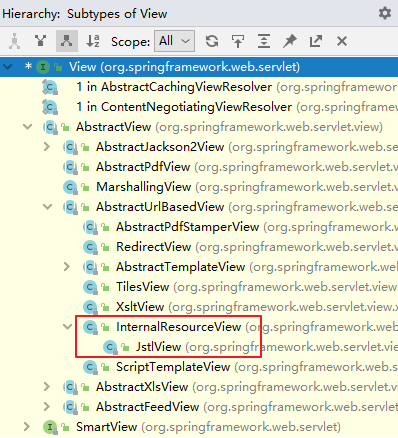
Task: Show class hierarchy toolbar icon
Action: (x=14, y=41)
